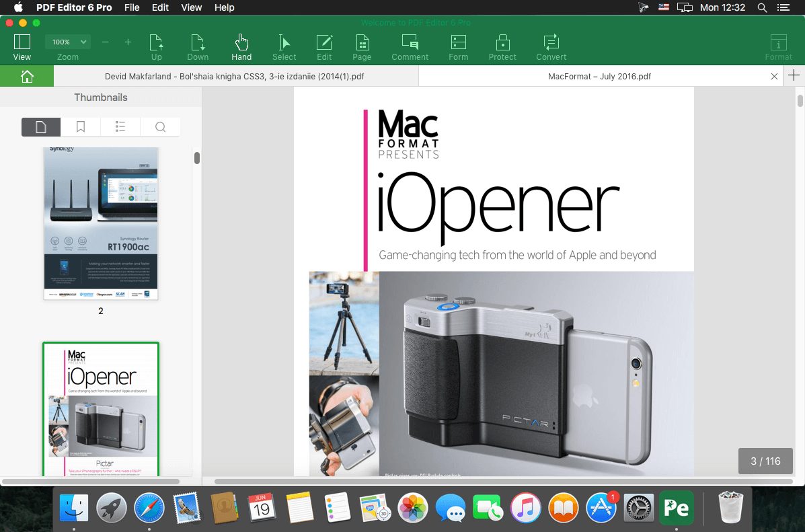Open Notification Center in menu bar
Screen dimensions: 805x532
click(783, 7)
